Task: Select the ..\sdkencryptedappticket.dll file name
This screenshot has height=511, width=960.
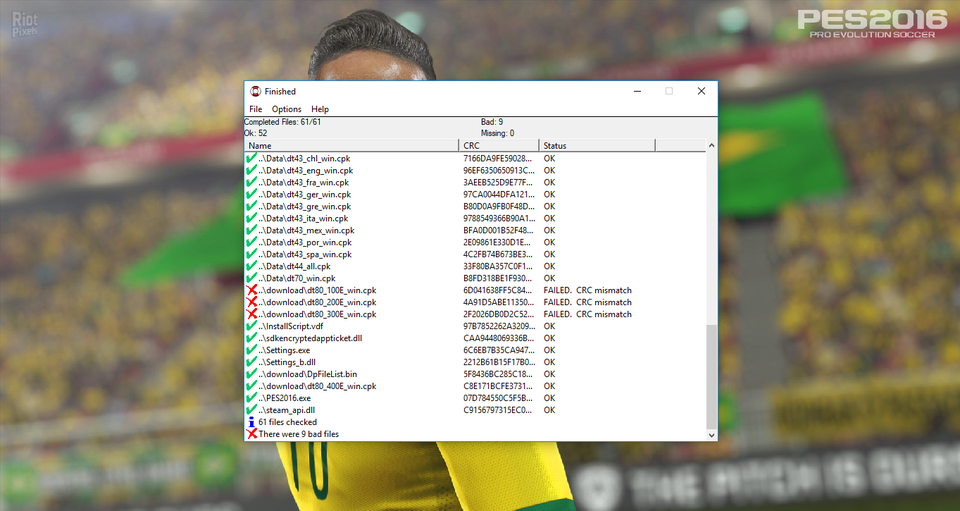Action: tap(310, 338)
